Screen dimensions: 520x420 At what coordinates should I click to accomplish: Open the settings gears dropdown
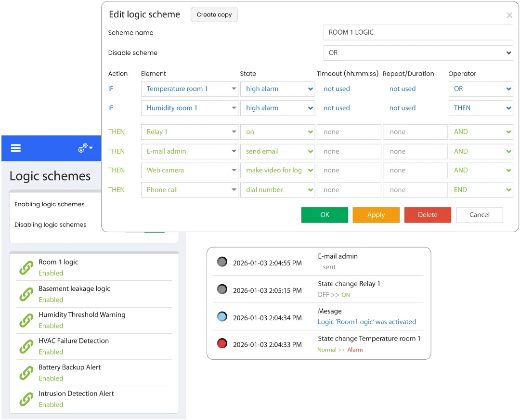click(x=85, y=148)
